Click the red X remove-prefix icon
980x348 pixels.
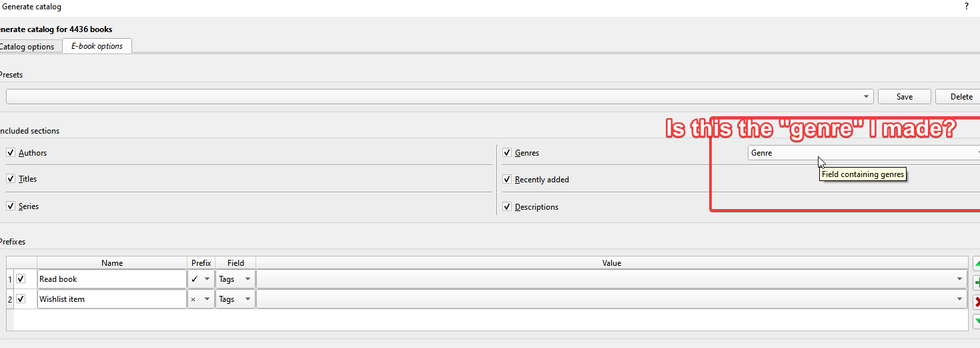[x=977, y=301]
